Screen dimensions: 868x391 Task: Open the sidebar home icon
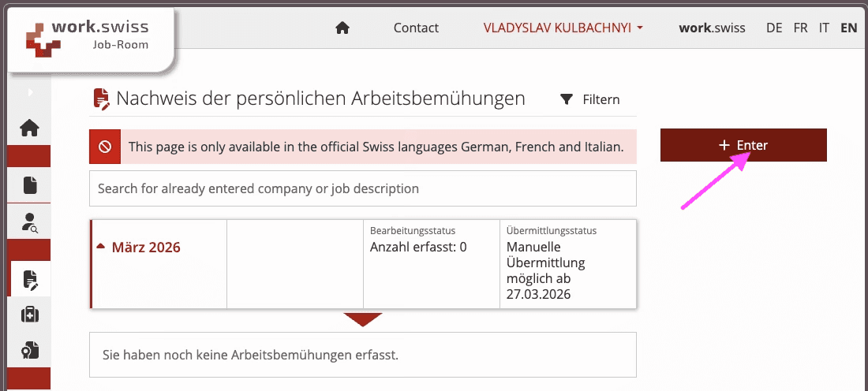pyautogui.click(x=29, y=128)
